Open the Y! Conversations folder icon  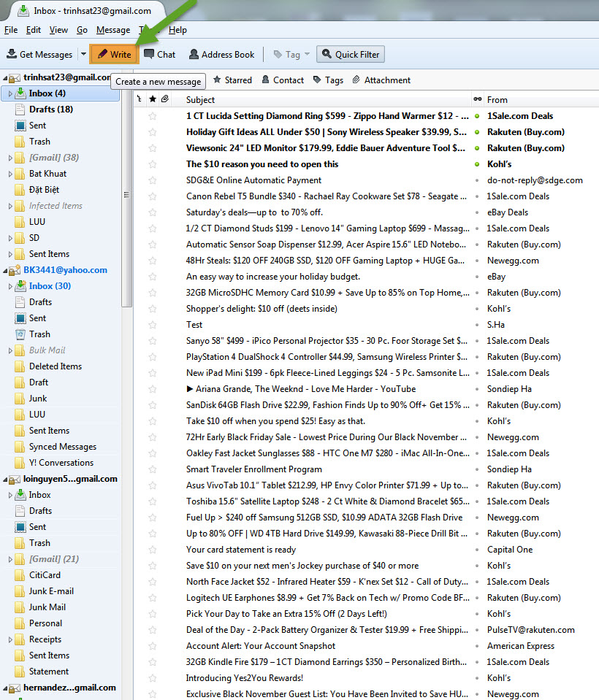pyautogui.click(x=20, y=463)
